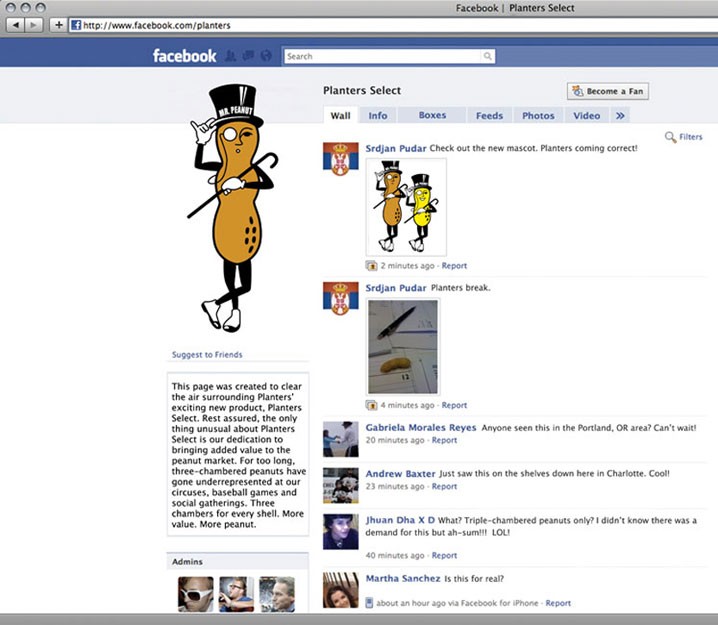Viewport: 718px width, 625px height.
Task: Open the Filters link
Action: (691, 136)
